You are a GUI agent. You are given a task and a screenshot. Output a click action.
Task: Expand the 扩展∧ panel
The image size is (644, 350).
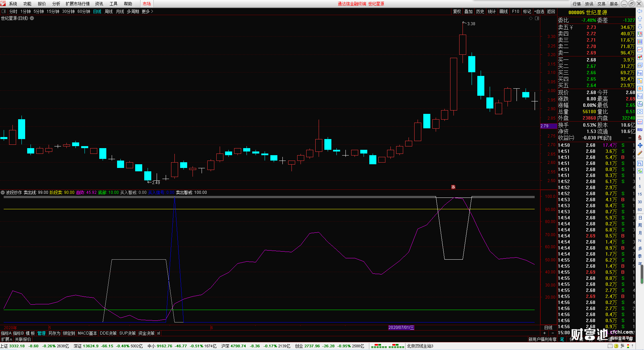[x=7, y=339]
